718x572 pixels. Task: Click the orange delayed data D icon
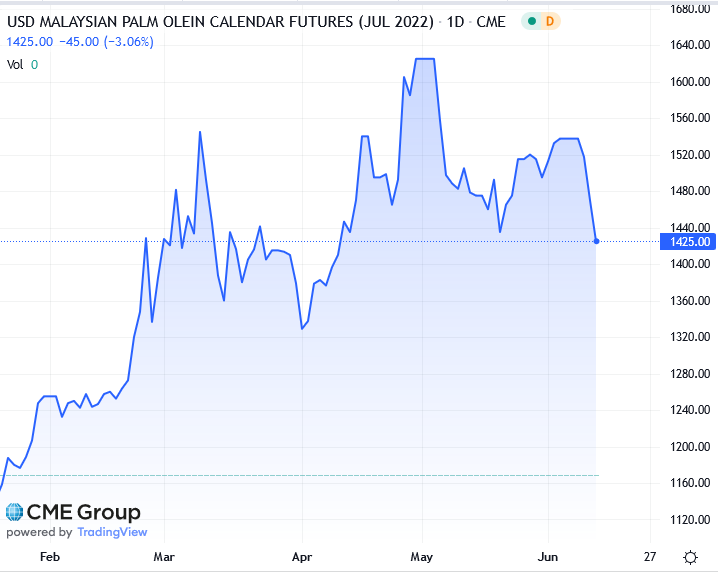[550, 21]
